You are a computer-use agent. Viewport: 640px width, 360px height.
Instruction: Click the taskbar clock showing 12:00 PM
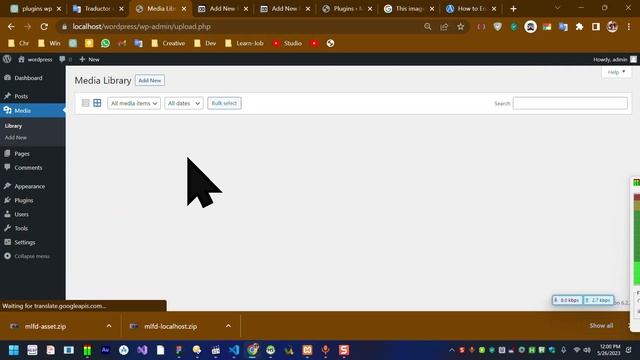click(609, 350)
